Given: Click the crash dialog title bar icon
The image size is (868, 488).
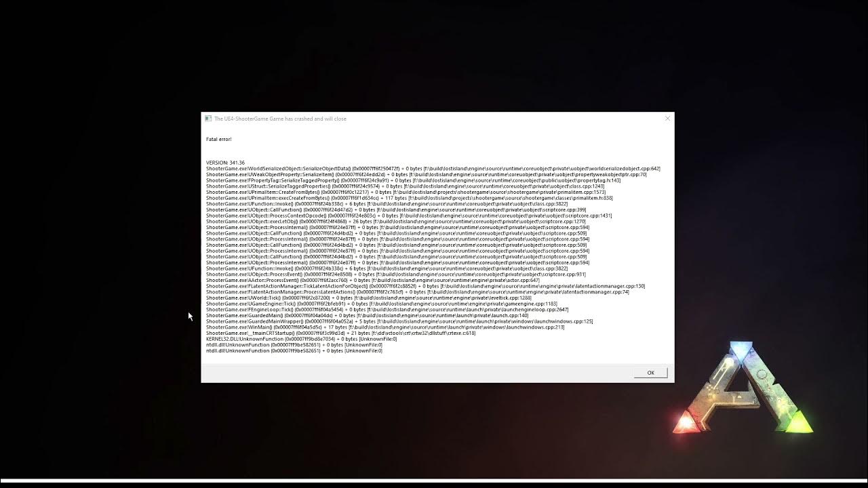Looking at the screenshot, I should coord(208,119).
